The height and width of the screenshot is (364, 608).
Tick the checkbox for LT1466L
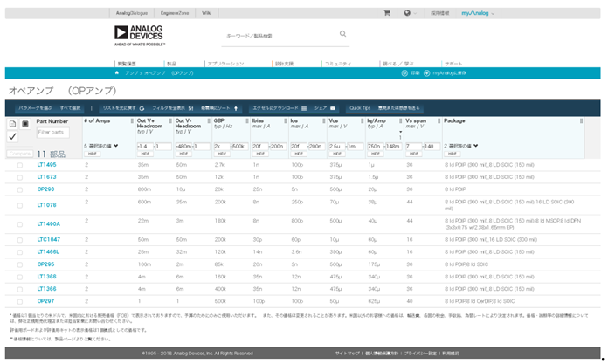click(x=20, y=252)
